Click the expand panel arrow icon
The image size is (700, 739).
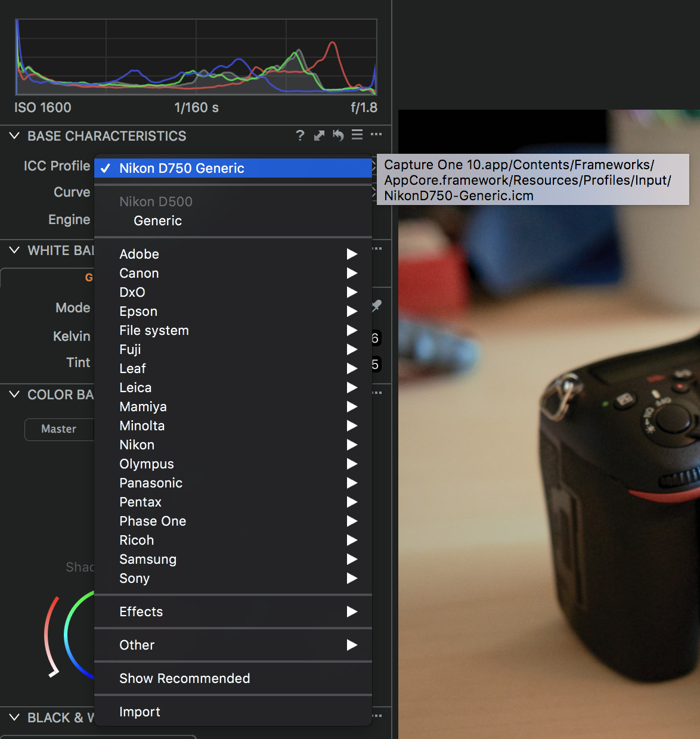[x=319, y=135]
